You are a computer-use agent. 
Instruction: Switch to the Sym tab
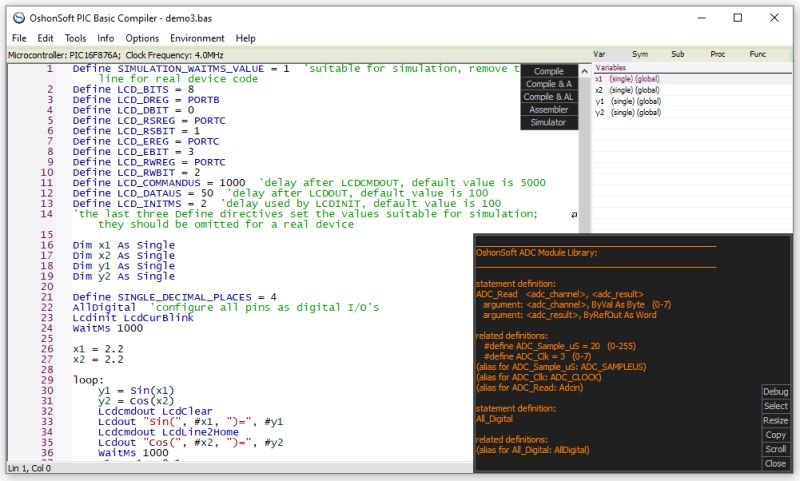[x=640, y=54]
